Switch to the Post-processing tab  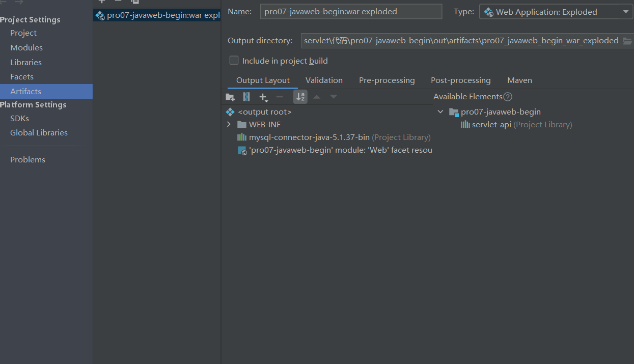click(x=460, y=80)
